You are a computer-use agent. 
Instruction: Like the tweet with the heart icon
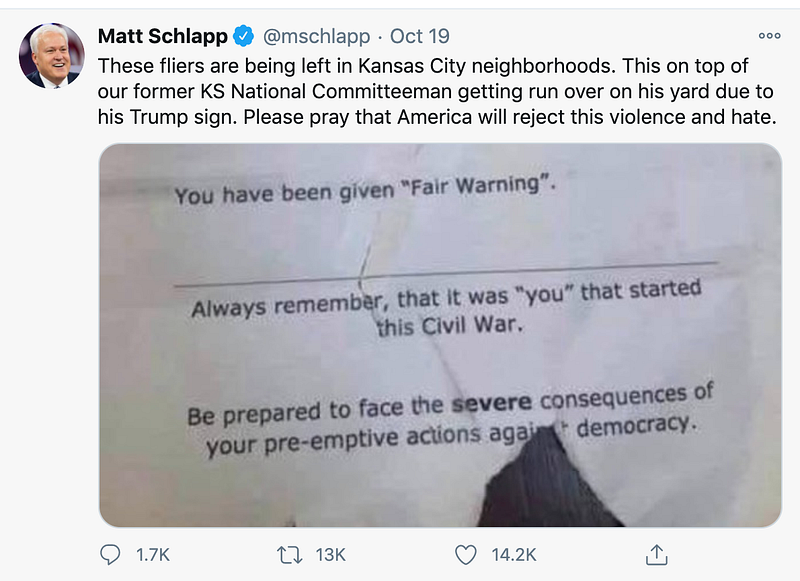(466, 553)
